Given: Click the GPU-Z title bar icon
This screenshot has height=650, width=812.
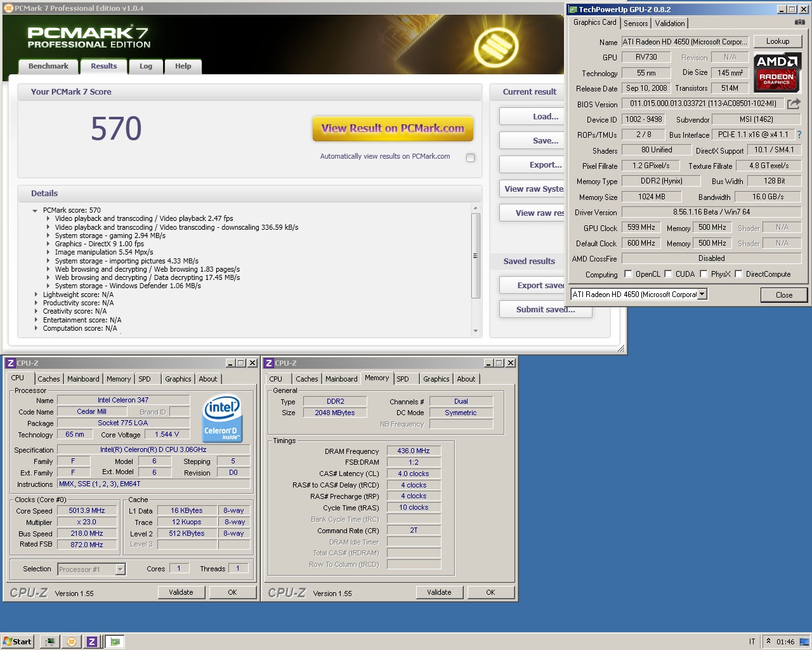Looking at the screenshot, I should 573,10.
